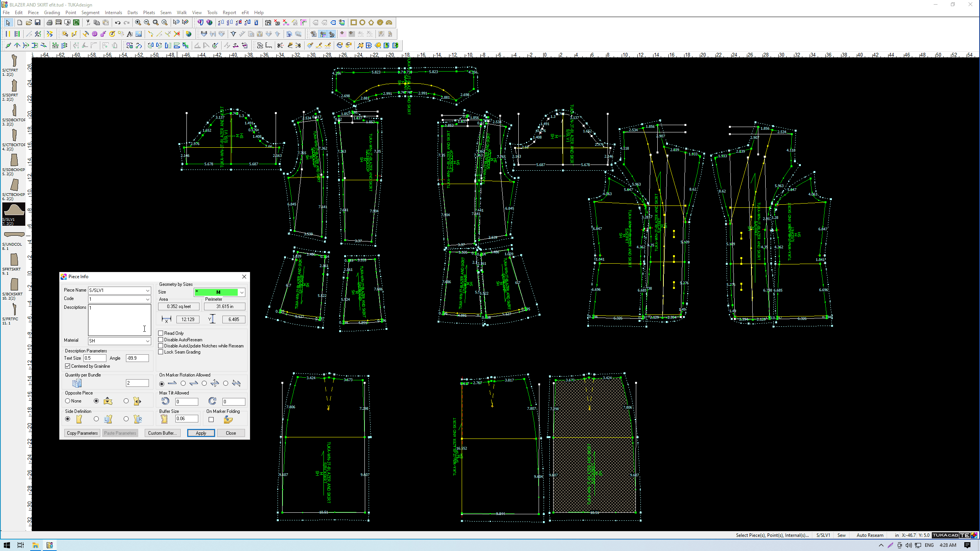This screenshot has height=551, width=980.
Task: Select the arrow pointer selection tool
Action: click(8, 23)
